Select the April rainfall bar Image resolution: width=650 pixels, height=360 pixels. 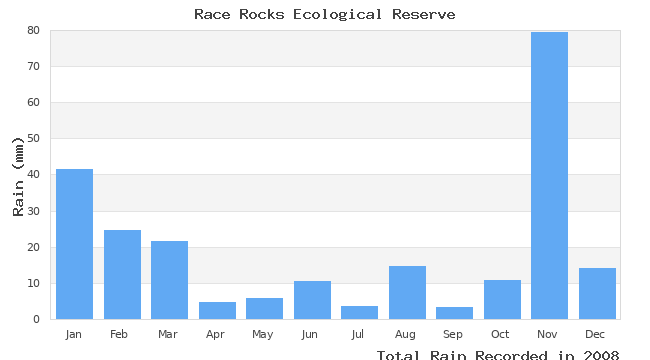(x=217, y=311)
